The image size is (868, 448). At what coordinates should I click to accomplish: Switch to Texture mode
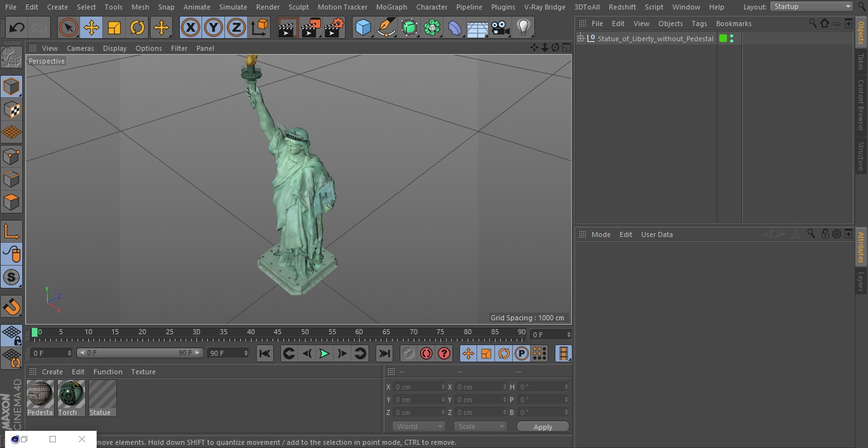point(11,109)
